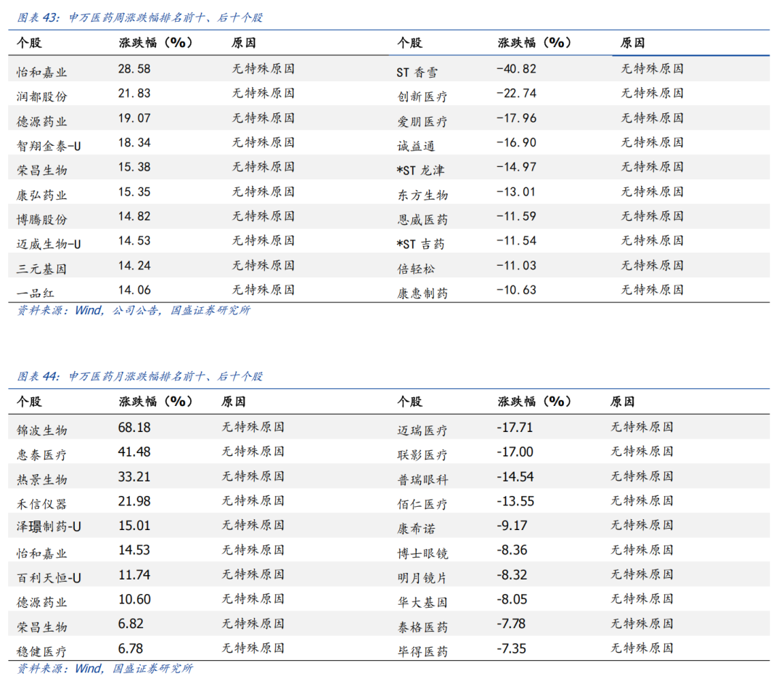Click the source line '资料来源：Wind, 公司公告, 国盛证券研究所'
Screen dimensions: 784x684
[133, 311]
